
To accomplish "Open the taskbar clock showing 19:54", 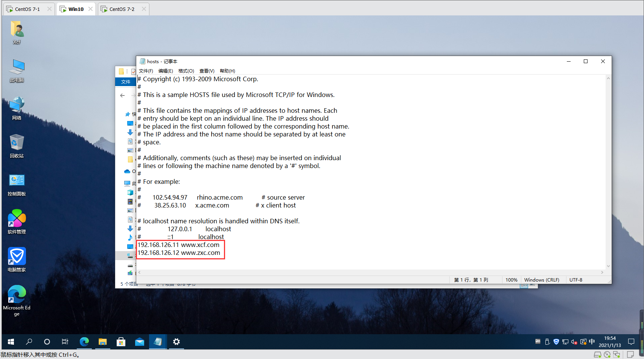I will [610, 342].
